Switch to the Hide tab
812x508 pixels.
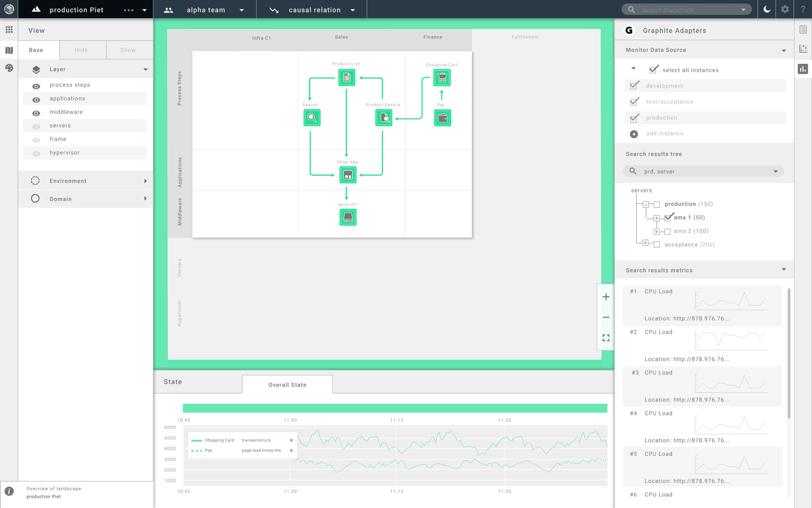pyautogui.click(x=82, y=50)
